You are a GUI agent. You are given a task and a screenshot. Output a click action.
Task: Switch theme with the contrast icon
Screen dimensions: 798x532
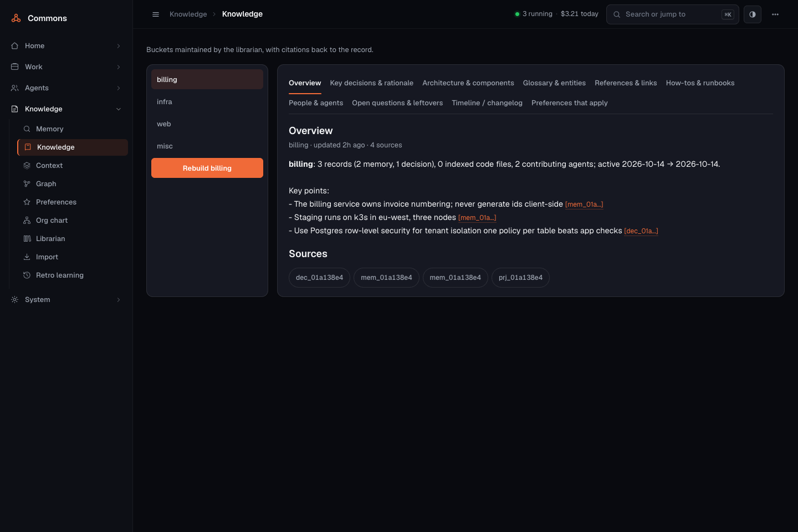coord(753,14)
